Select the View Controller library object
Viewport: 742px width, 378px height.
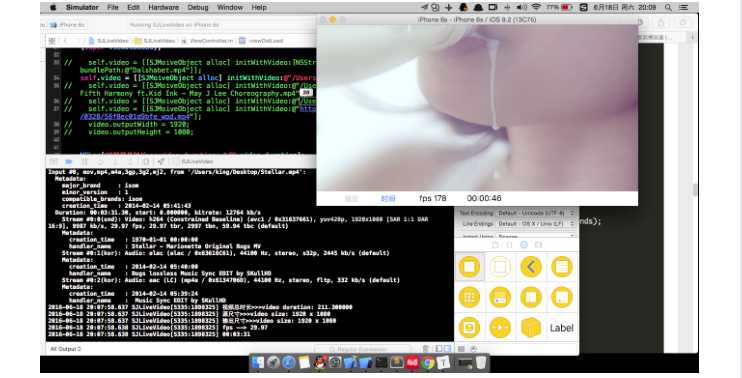click(x=469, y=267)
